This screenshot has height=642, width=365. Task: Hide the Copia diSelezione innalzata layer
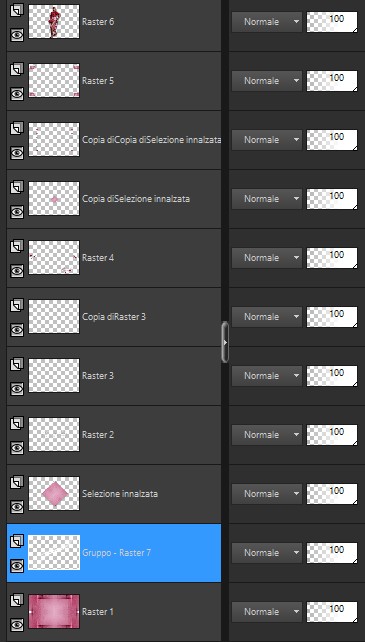17,212
